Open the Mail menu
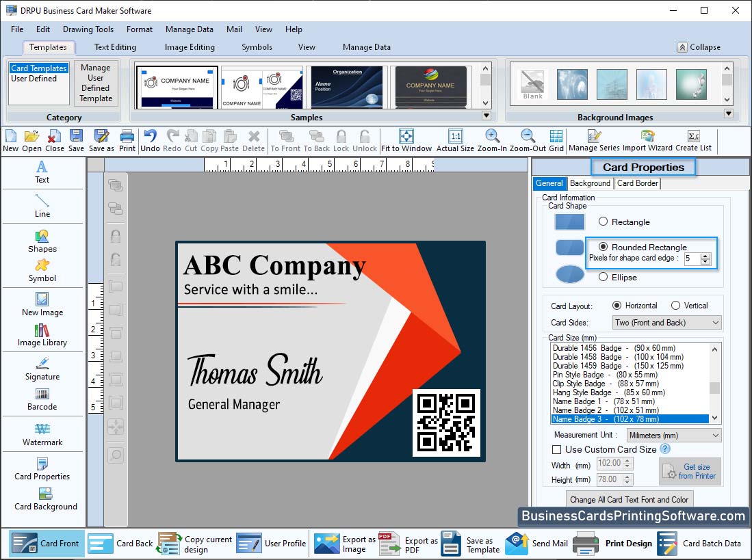752x560 pixels. coord(234,29)
